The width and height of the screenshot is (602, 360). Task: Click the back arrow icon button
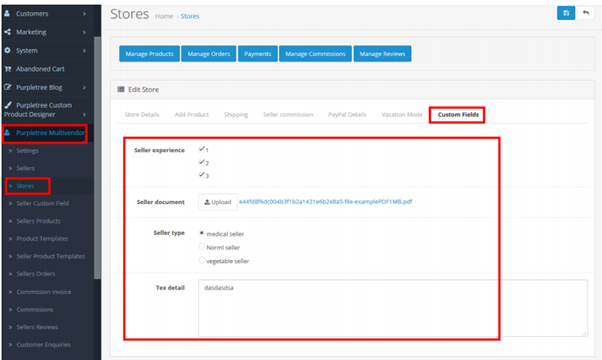585,13
